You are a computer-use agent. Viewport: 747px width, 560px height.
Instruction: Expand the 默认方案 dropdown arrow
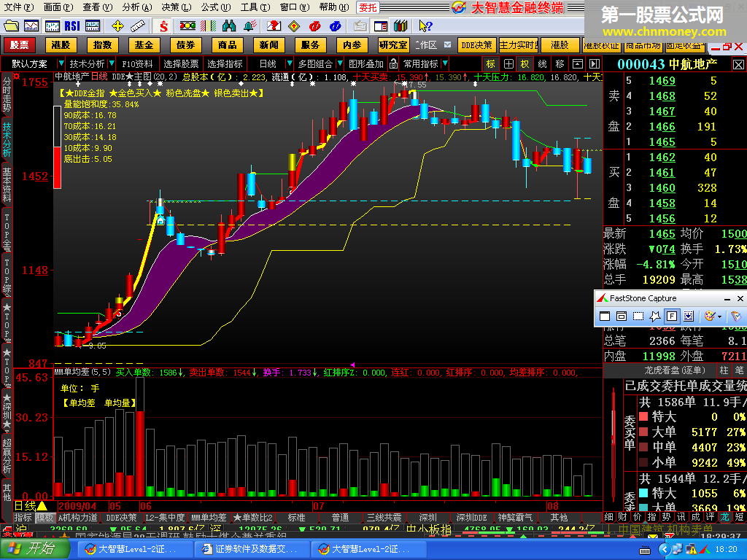[61, 63]
